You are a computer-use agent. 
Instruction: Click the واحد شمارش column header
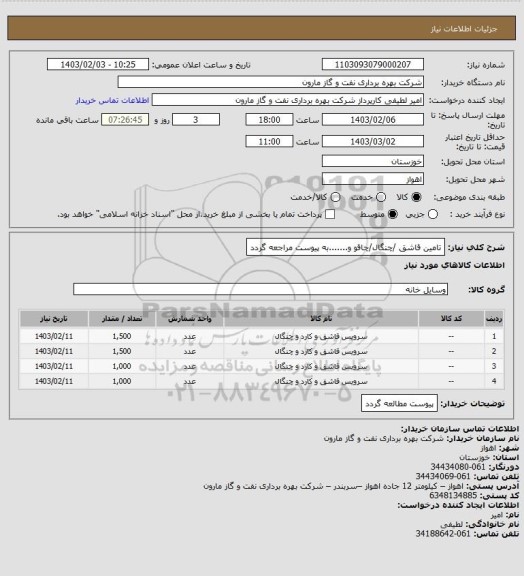point(190,319)
